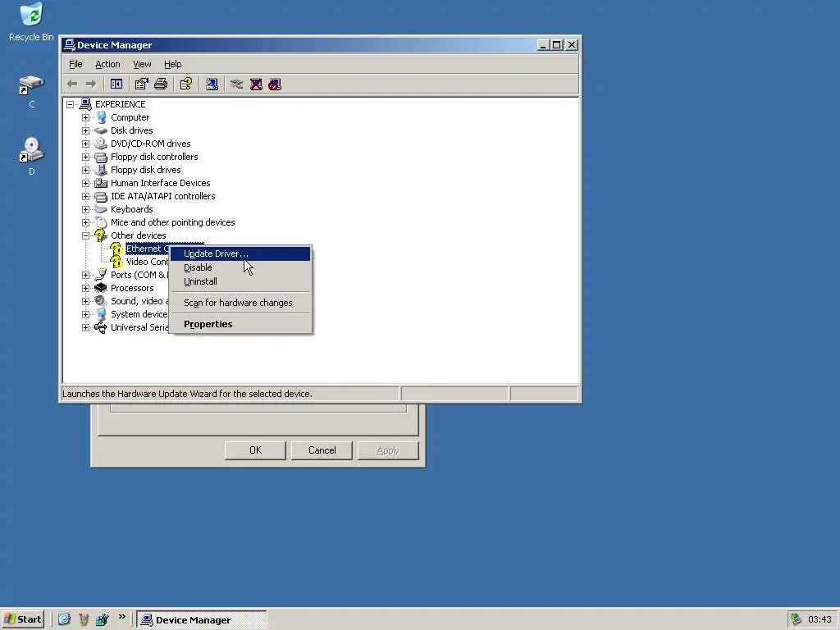840x630 pixels.
Task: Open the View menu
Action: [142, 64]
